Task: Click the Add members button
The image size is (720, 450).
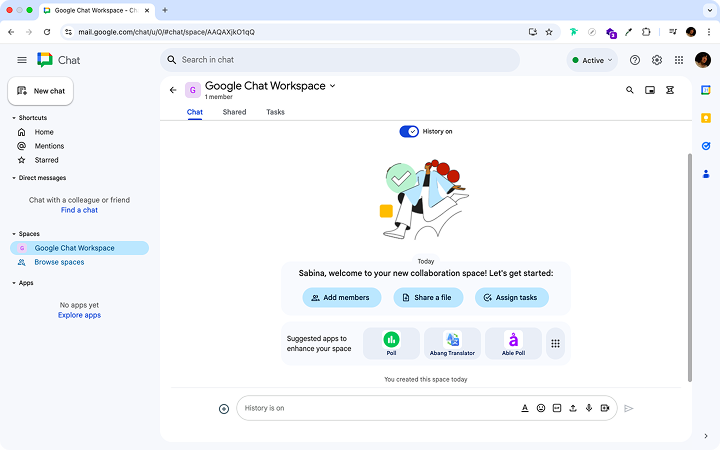Action: pyautogui.click(x=342, y=298)
